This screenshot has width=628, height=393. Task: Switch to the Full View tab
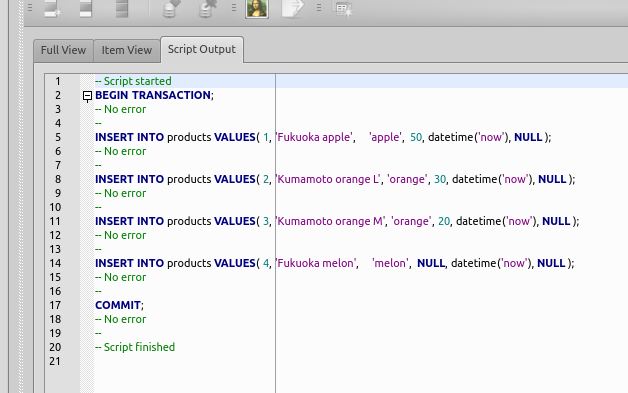(63, 50)
